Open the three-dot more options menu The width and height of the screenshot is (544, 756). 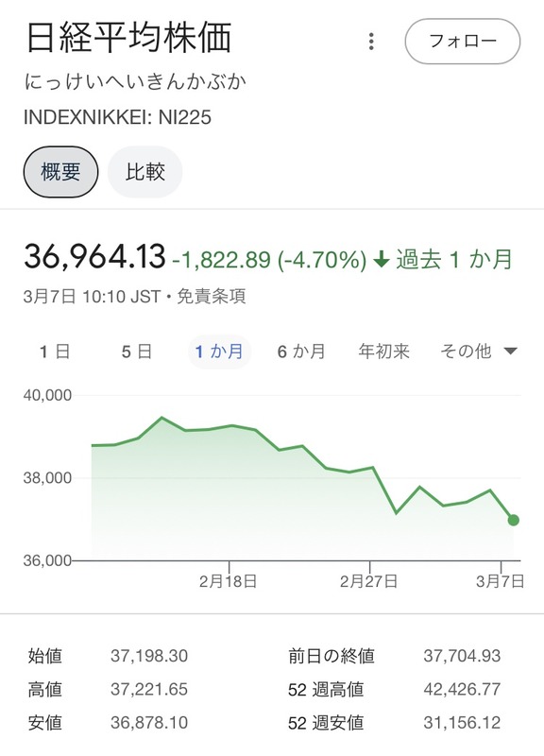tap(371, 42)
